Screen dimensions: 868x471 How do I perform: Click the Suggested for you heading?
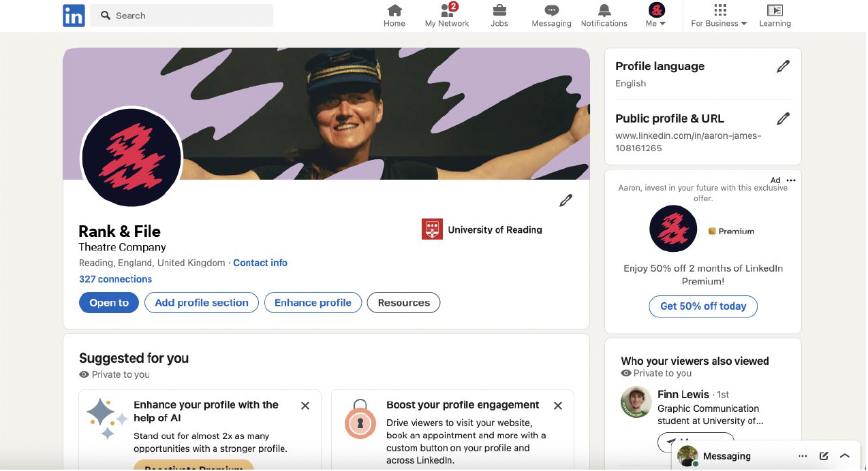click(x=134, y=358)
